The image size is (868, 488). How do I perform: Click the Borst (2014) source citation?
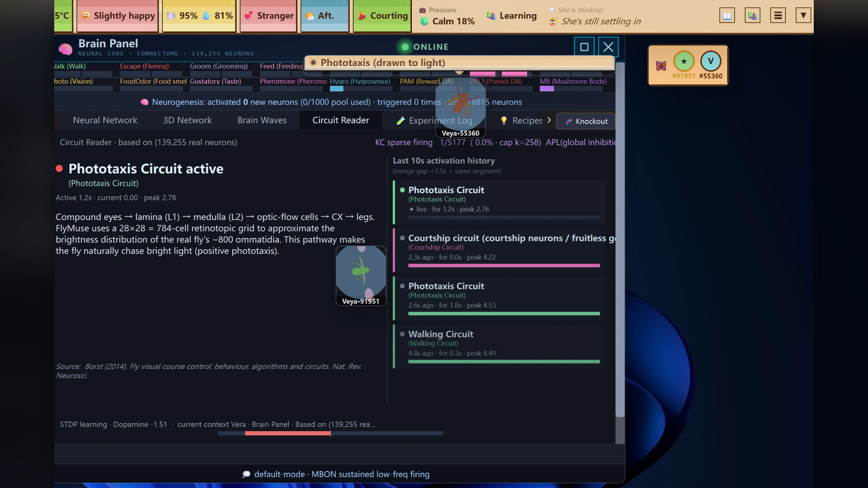[208, 371]
